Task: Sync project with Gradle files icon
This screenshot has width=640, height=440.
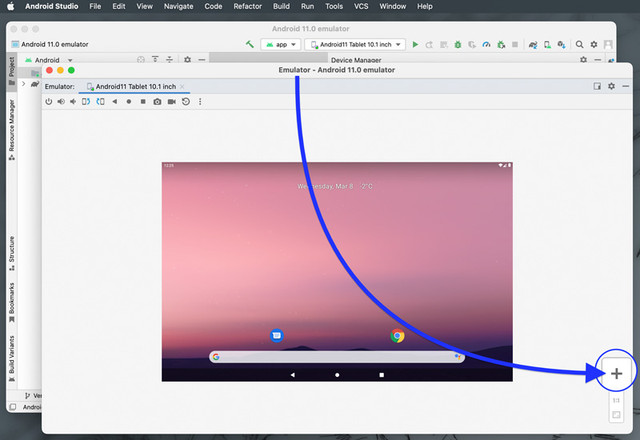Action: [x=533, y=44]
